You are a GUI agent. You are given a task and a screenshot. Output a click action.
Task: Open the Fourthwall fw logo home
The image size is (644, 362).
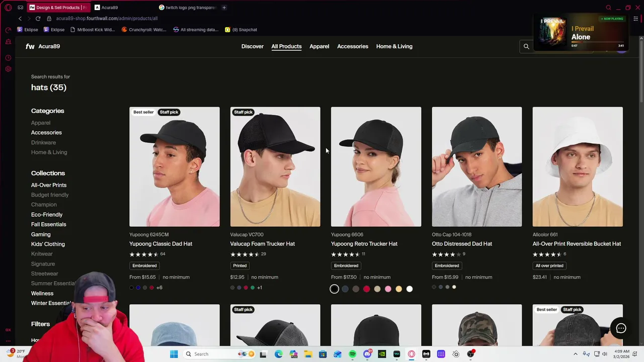point(30,46)
